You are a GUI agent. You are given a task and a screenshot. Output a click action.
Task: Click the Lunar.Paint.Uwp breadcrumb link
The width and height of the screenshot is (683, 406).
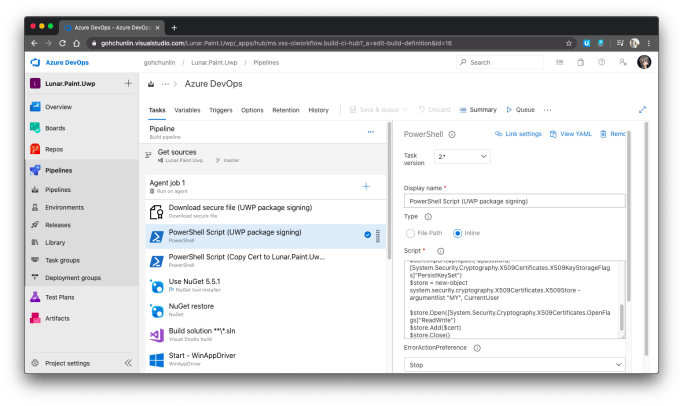(214, 62)
